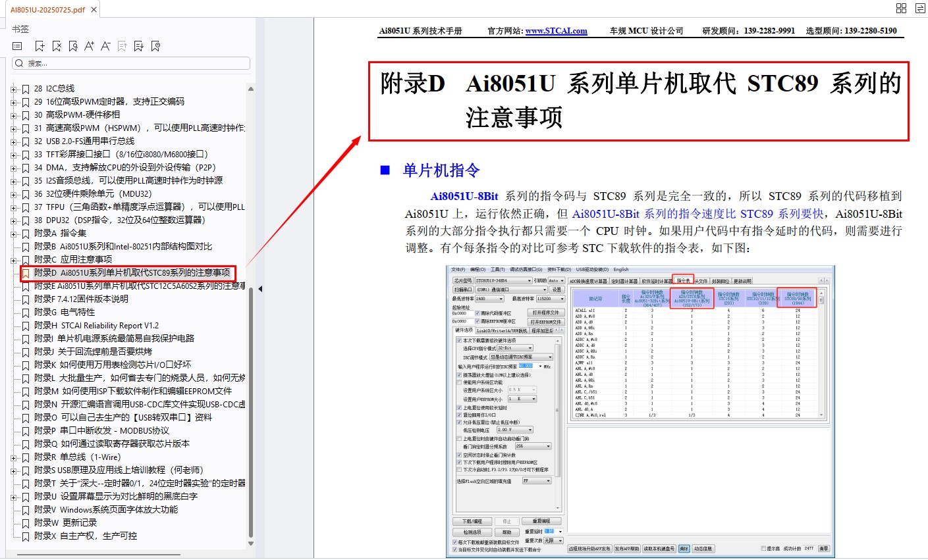Expand the 34 DMA bookmark node
Viewport: 928px width, 560px height.
coord(13,168)
